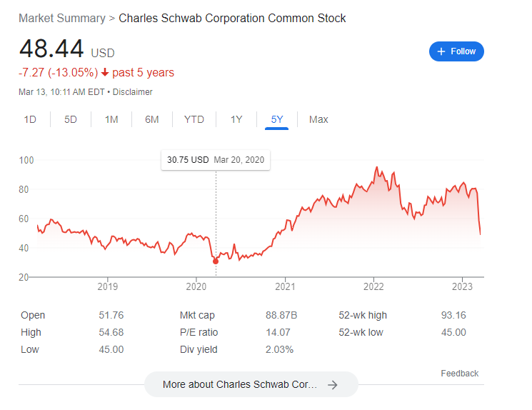Show year-to-date with YTD tab
Screen dimensions: 532x410
(194, 119)
